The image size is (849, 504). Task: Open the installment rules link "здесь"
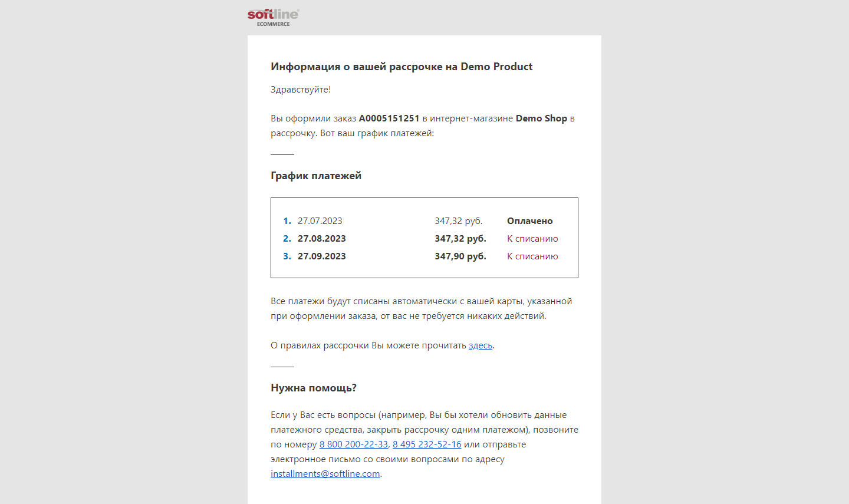tap(480, 345)
